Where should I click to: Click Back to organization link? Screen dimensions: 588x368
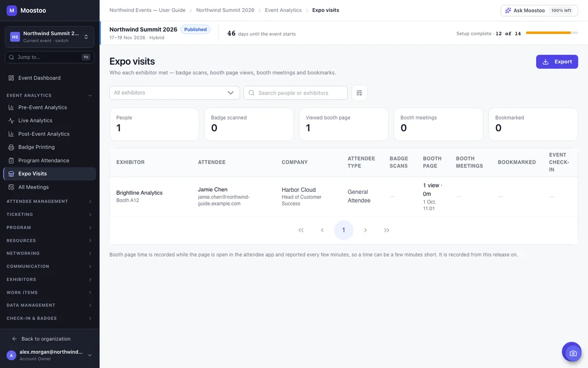pyautogui.click(x=46, y=339)
